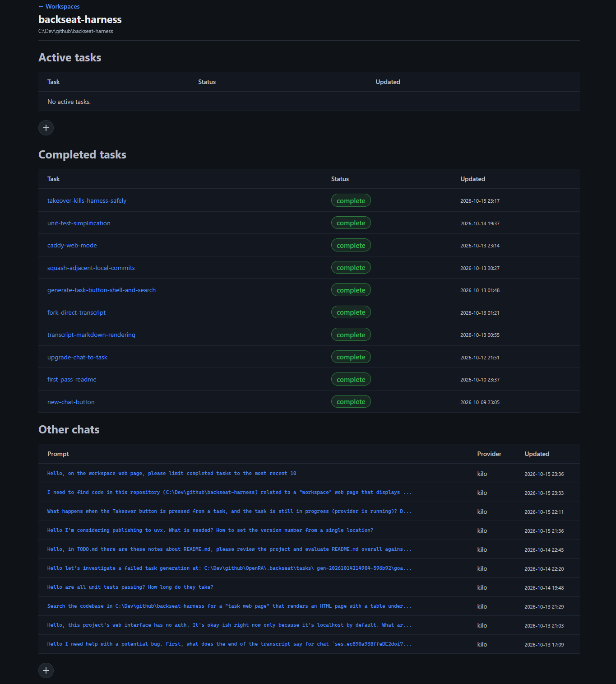The height and width of the screenshot is (684, 616).
Task: Open chat about web interface having no auth
Action: tap(229, 625)
